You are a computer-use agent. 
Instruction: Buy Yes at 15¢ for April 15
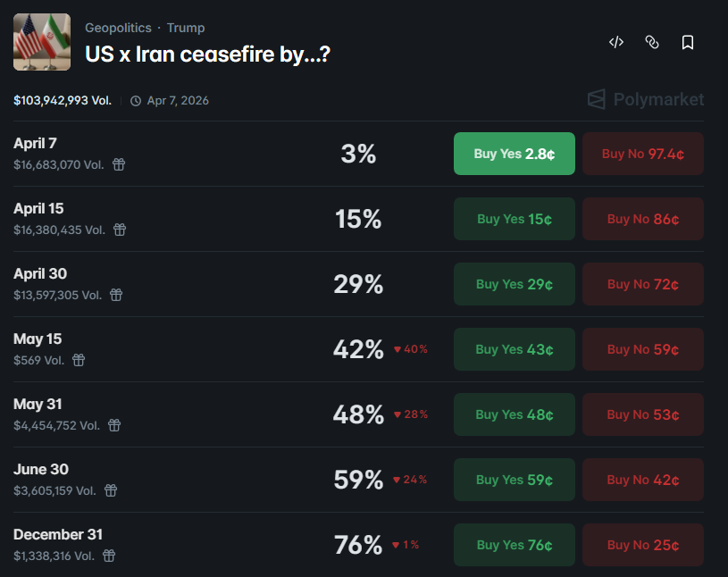(x=514, y=219)
